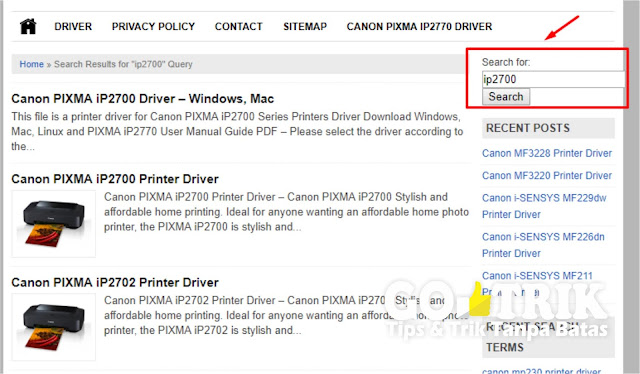Open the PRIVACY POLICY page
The height and width of the screenshot is (374, 640).
point(153,27)
